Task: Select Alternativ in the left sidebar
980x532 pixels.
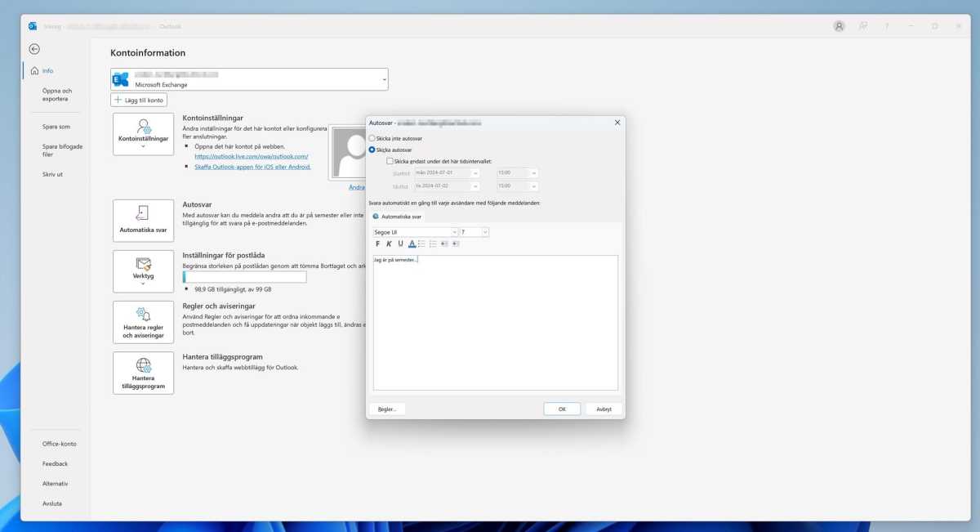Action: click(x=55, y=483)
